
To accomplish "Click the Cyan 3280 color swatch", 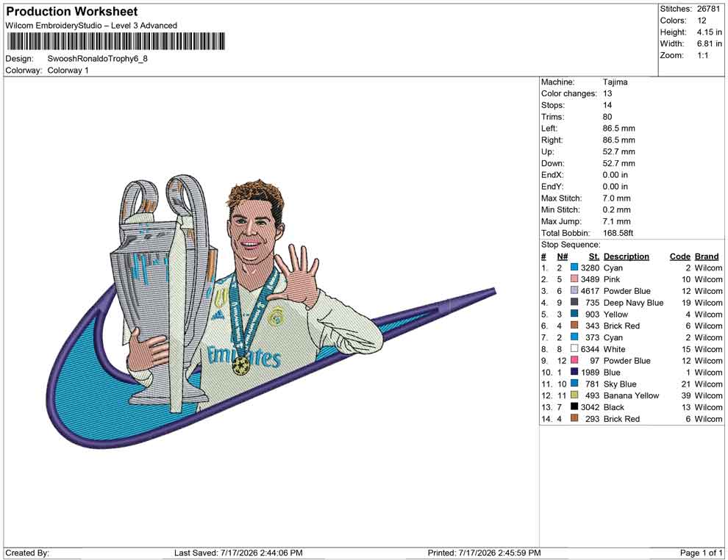I will coord(574,268).
